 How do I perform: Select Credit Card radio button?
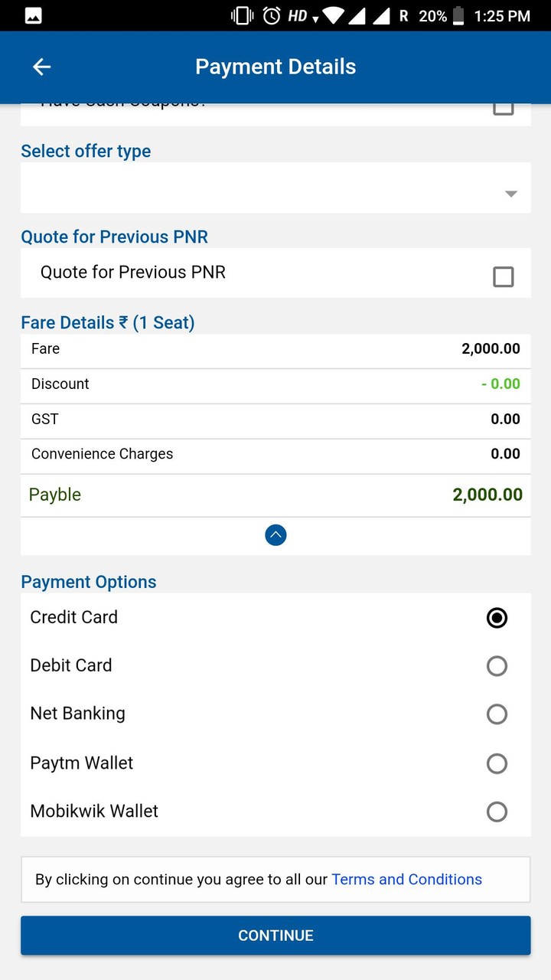point(497,618)
